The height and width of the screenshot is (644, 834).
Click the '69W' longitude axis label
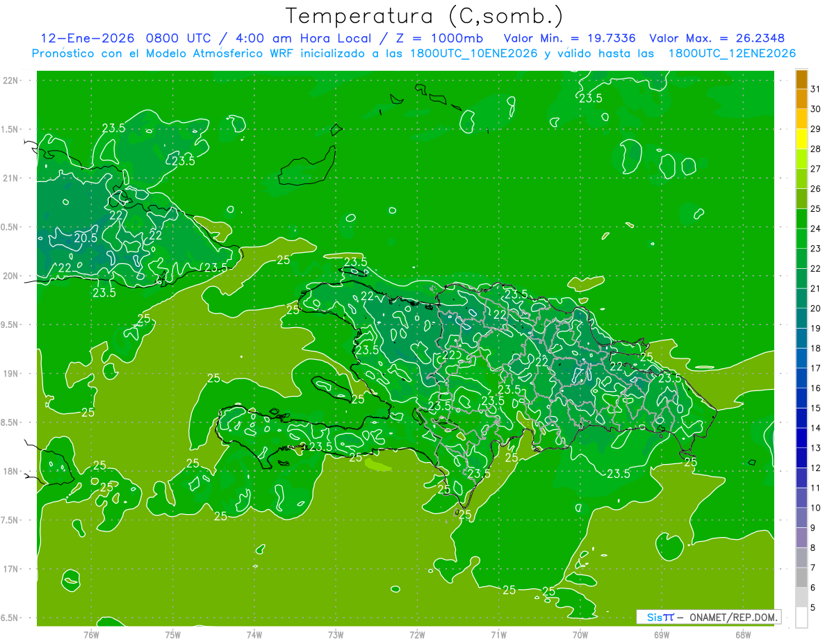(x=662, y=634)
